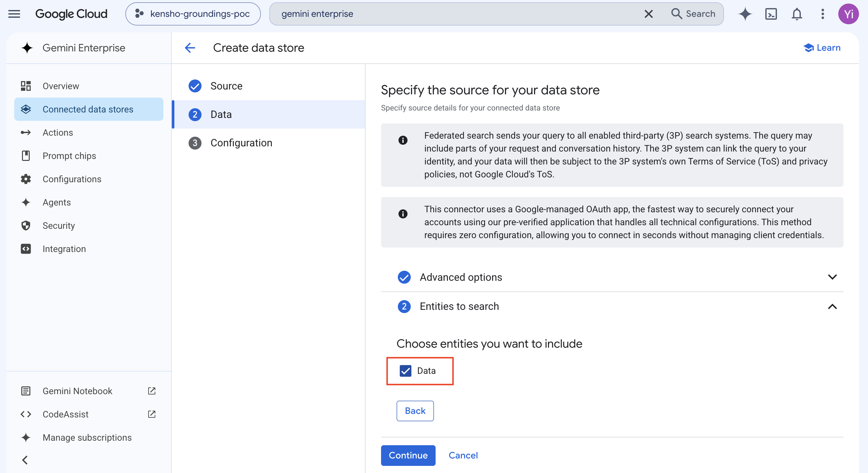This screenshot has height=473, width=868.
Task: Click Cancel
Action: point(463,456)
